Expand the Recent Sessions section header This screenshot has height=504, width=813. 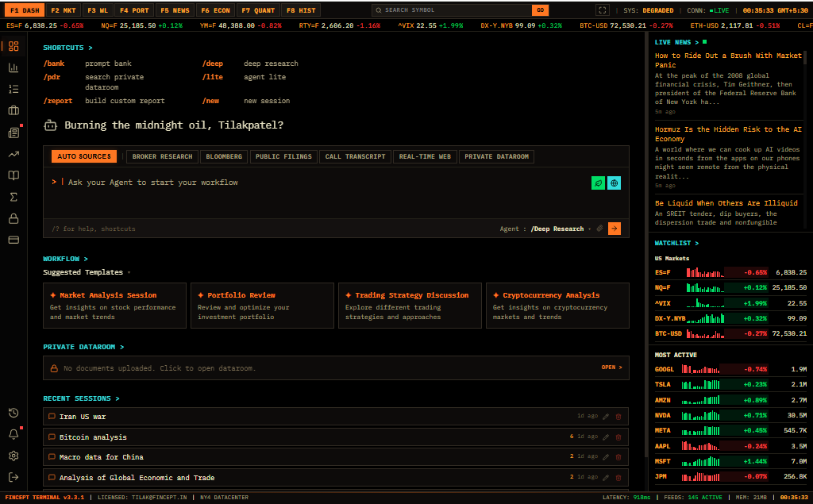click(82, 398)
